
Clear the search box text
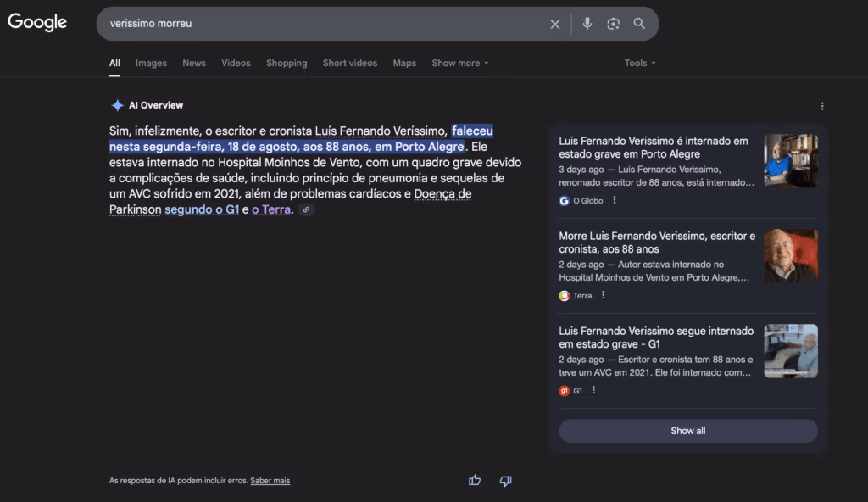555,24
